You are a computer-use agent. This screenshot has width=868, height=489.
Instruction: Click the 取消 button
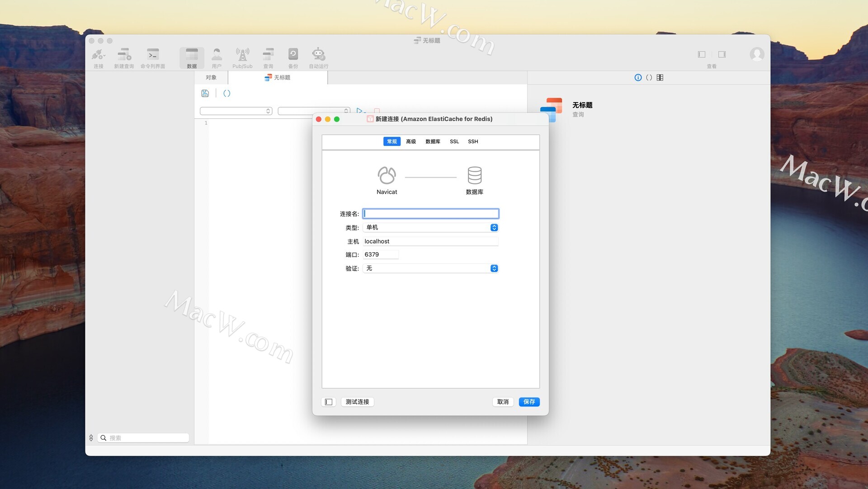[x=503, y=402]
